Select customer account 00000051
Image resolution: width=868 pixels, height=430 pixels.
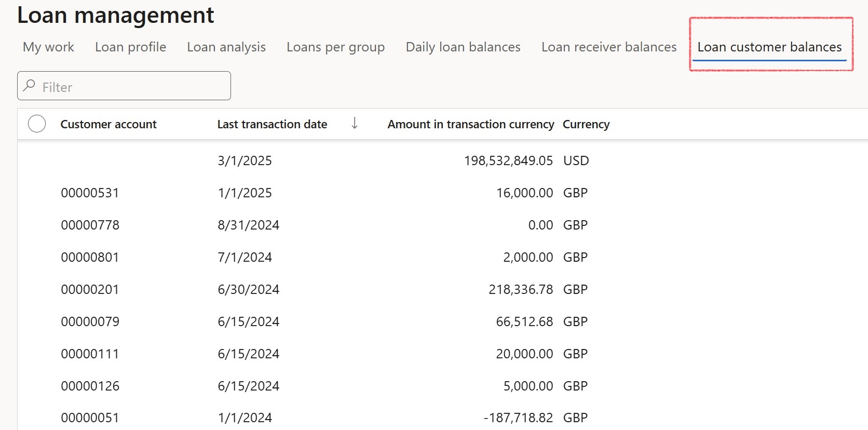(90, 418)
